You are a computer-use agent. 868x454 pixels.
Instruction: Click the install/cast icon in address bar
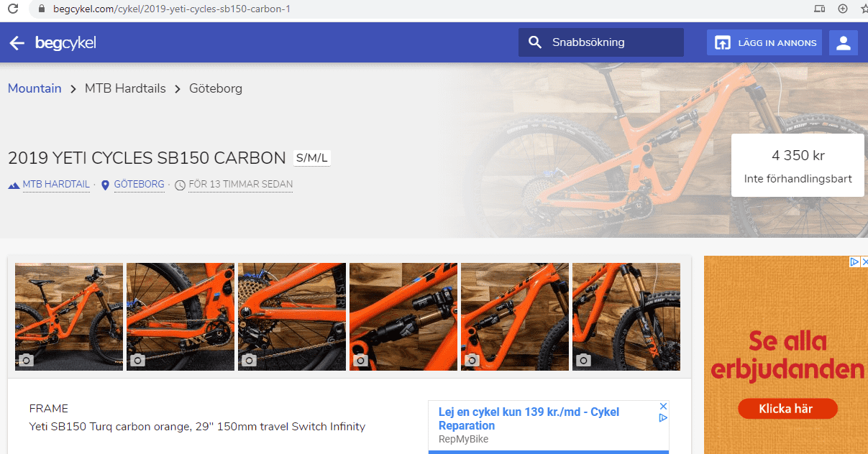coord(819,9)
